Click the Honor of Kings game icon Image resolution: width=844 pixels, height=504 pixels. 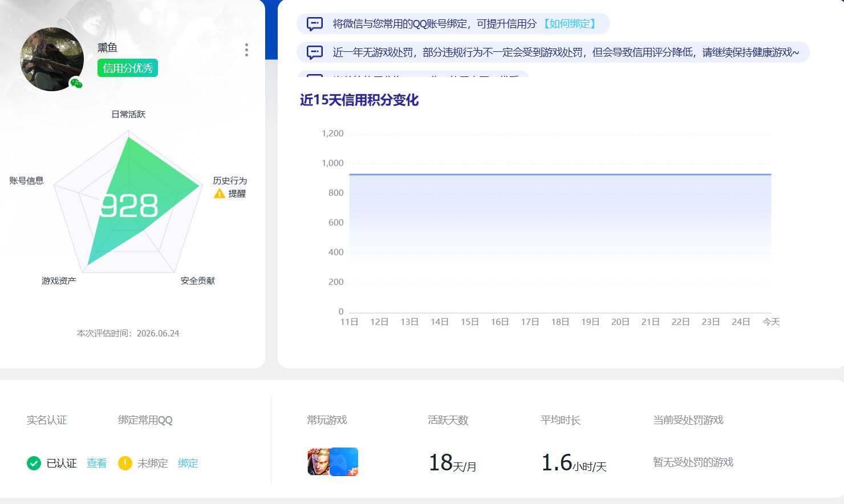point(319,462)
